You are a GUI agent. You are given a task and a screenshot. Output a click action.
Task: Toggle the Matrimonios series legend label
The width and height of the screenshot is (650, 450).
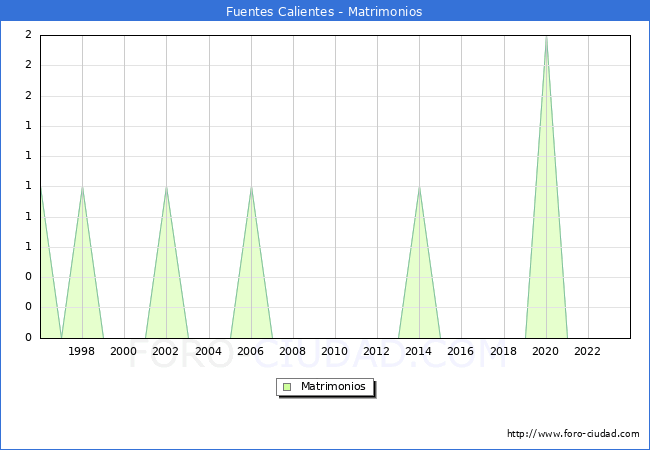(x=334, y=387)
